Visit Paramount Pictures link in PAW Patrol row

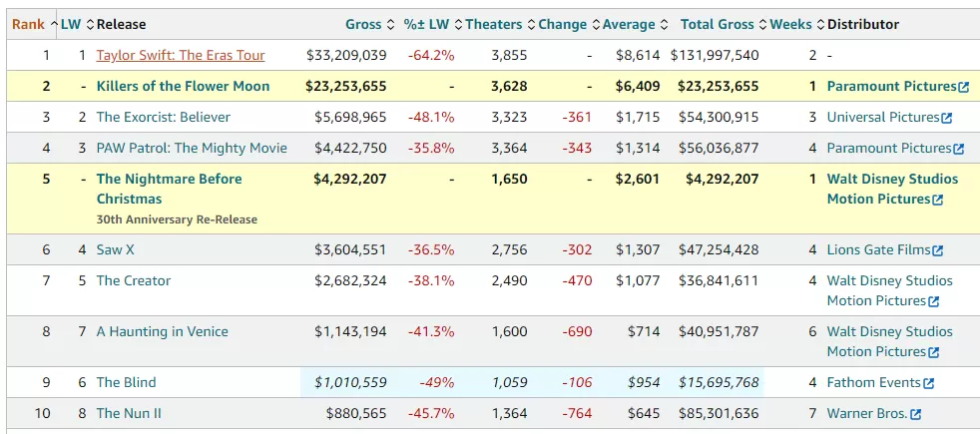tap(889, 148)
